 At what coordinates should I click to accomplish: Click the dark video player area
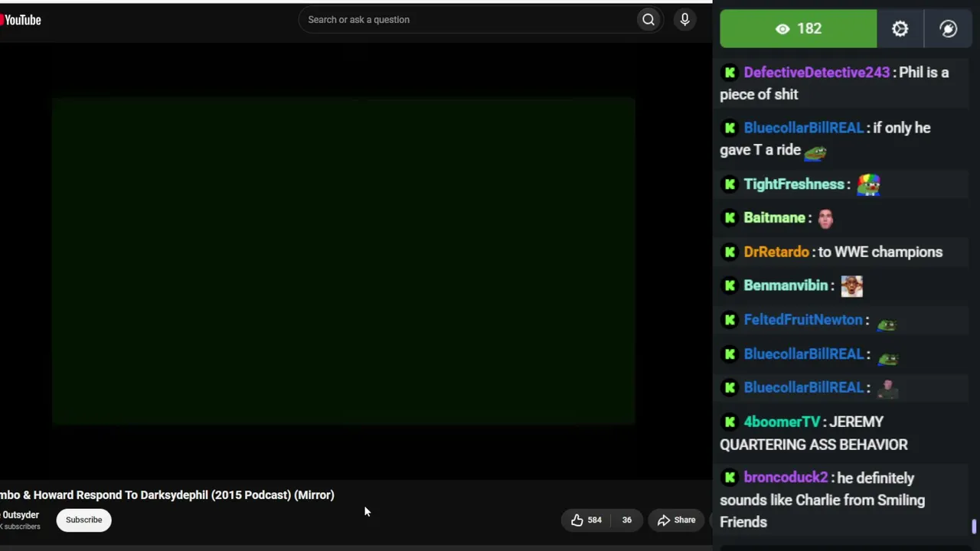coord(343,261)
